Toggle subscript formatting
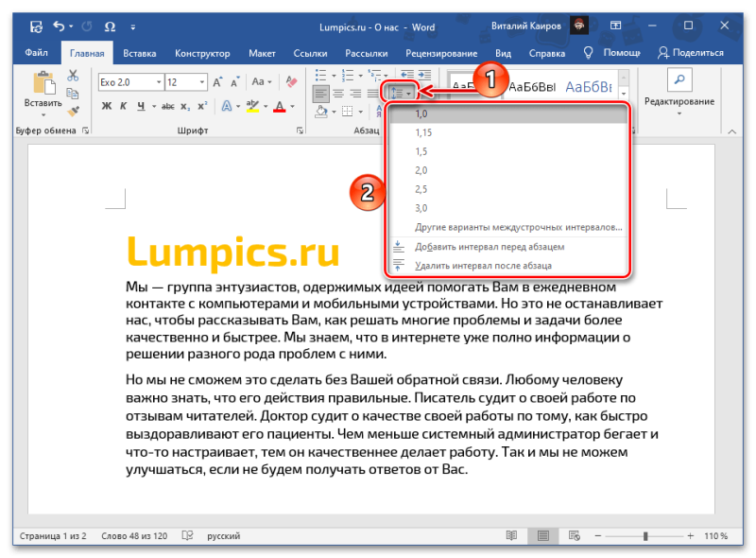This screenshot has height=558, width=756. coord(185,107)
